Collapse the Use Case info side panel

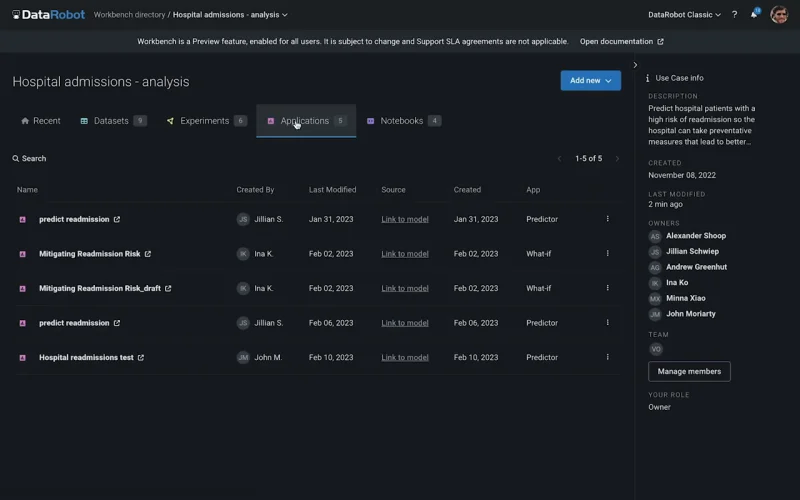point(635,65)
